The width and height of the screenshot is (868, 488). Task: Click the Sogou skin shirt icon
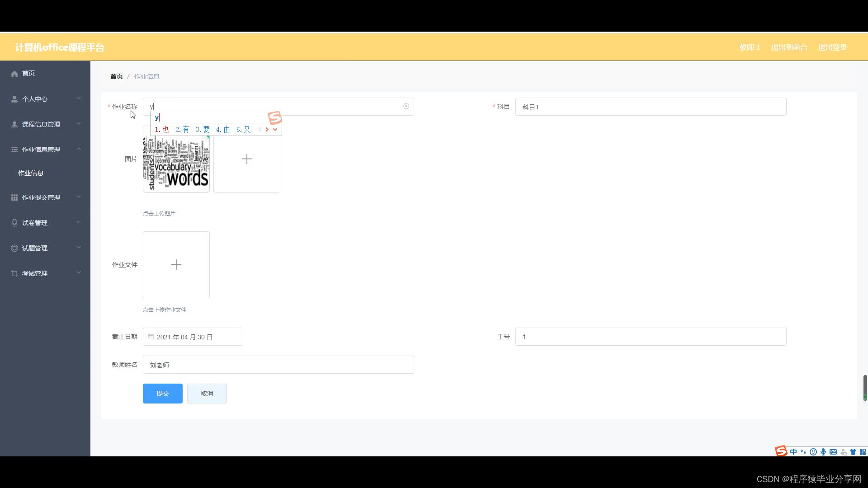tap(853, 452)
